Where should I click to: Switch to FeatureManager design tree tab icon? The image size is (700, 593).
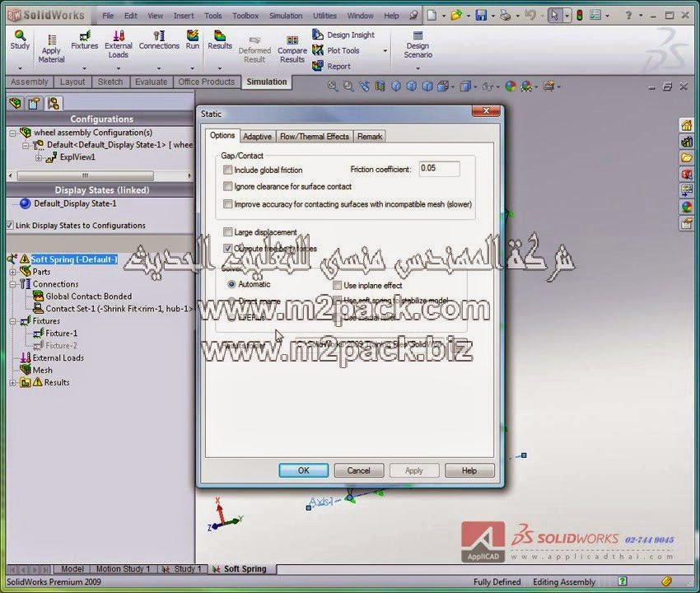coord(15,104)
